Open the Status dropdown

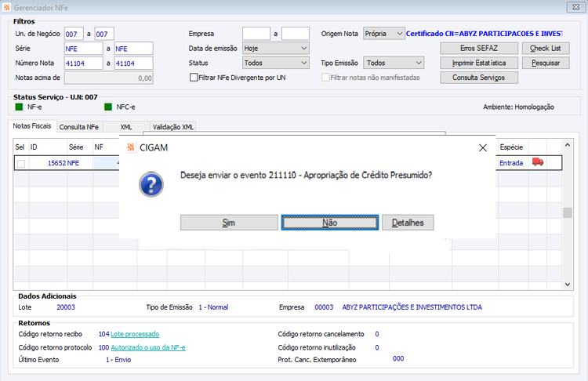pos(276,63)
